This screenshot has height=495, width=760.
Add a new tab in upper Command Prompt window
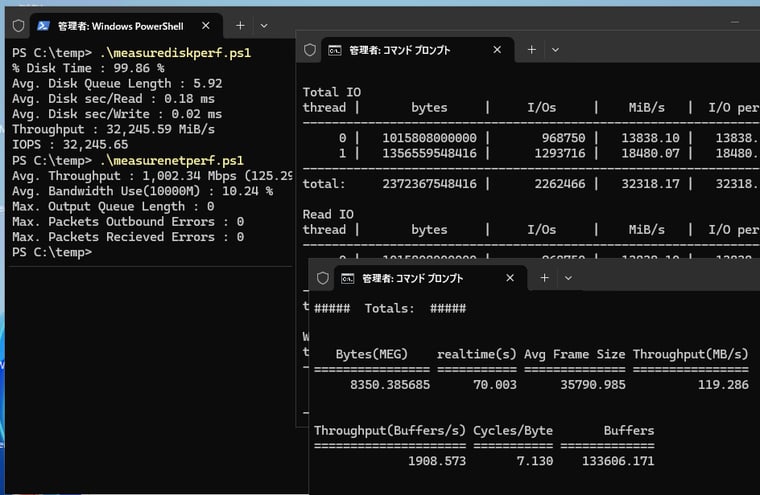click(x=532, y=49)
